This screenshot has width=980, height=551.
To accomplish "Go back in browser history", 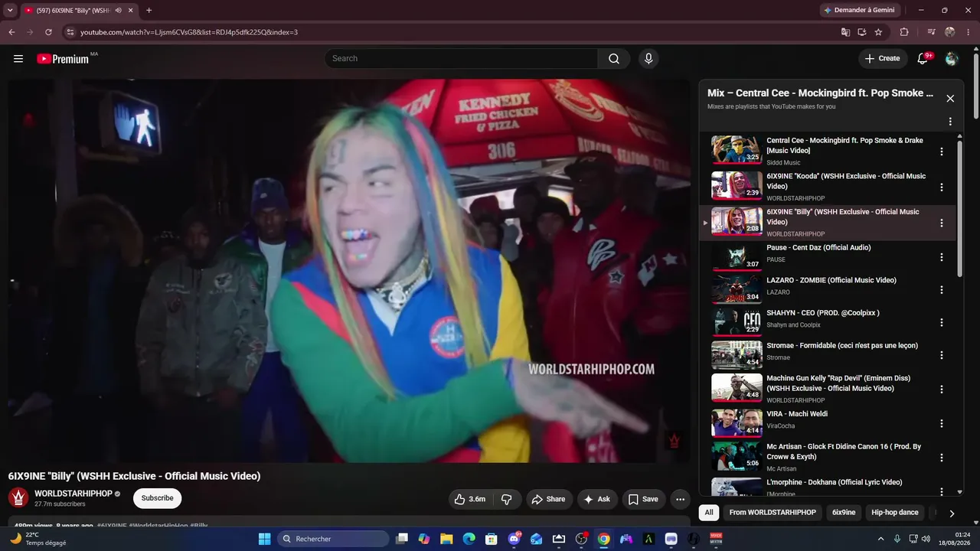I will point(11,32).
